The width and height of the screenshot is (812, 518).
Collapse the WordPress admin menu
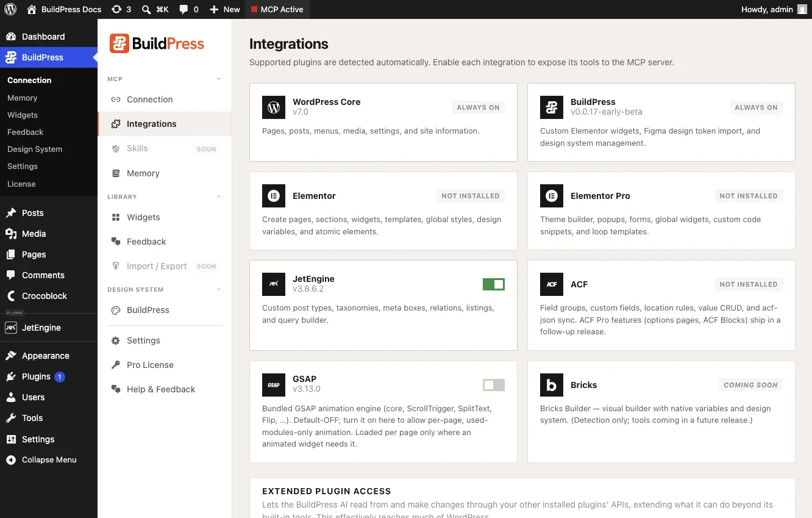tap(49, 460)
